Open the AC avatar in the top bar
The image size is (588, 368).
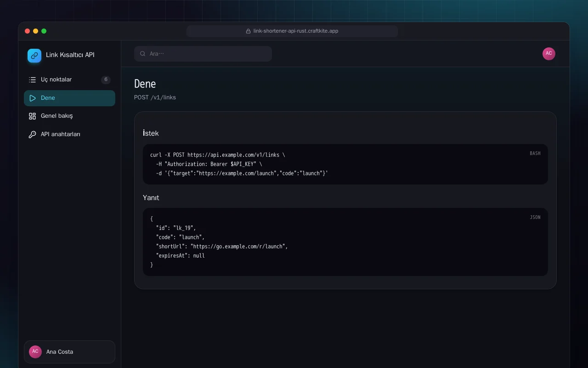[x=549, y=54]
